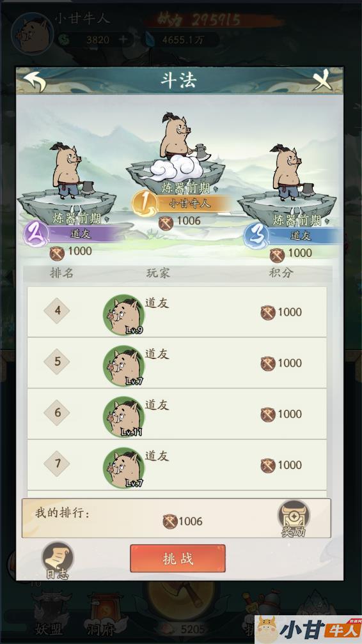Open the 日志 scroll icon
The image size is (362, 644).
58,560
